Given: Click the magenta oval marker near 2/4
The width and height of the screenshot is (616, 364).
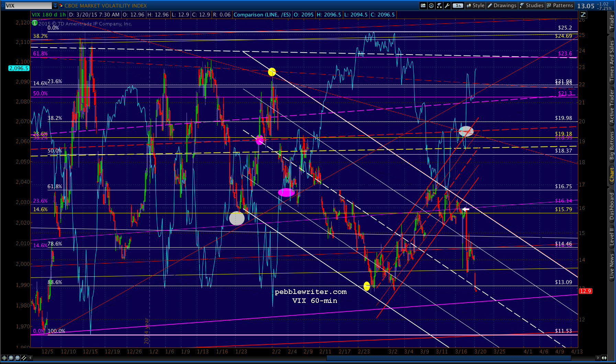Looking at the screenshot, I should (286, 192).
